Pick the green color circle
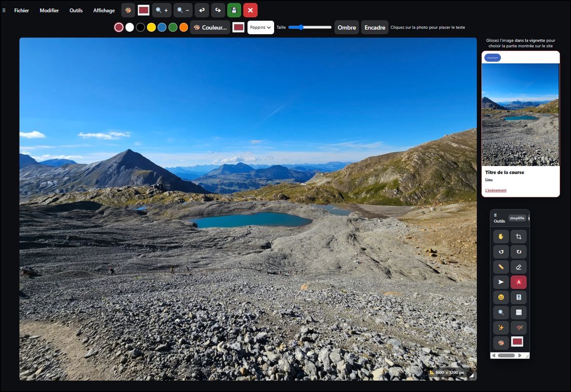This screenshot has width=571, height=392. (x=173, y=28)
